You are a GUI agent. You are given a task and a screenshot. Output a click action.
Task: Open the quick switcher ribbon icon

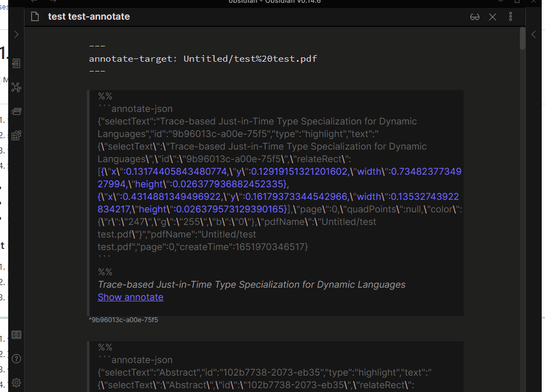click(16, 63)
